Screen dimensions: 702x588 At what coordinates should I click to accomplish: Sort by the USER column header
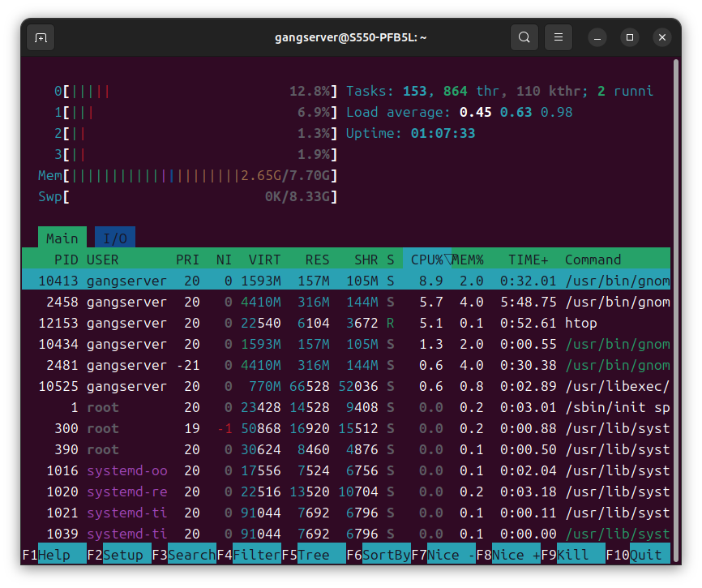coord(102,260)
